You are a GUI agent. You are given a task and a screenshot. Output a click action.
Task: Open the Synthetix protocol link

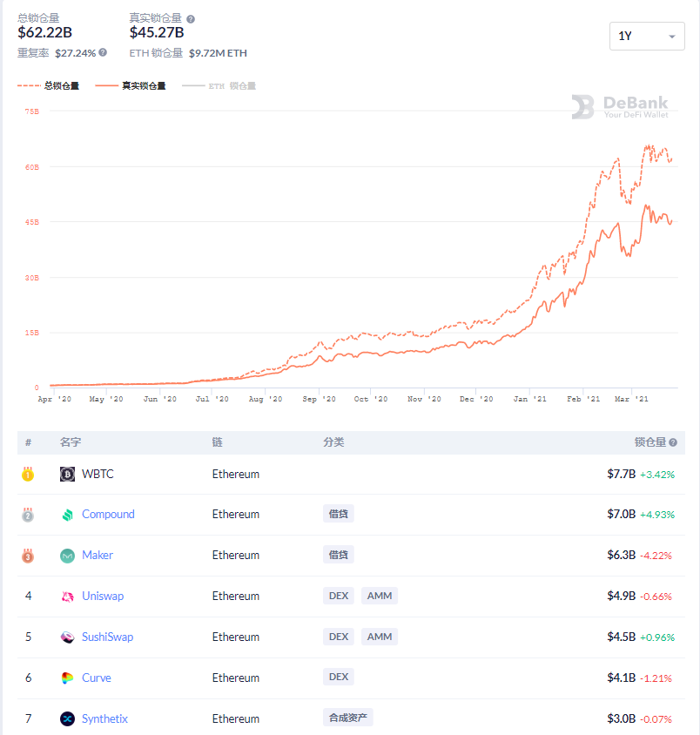pos(104,718)
